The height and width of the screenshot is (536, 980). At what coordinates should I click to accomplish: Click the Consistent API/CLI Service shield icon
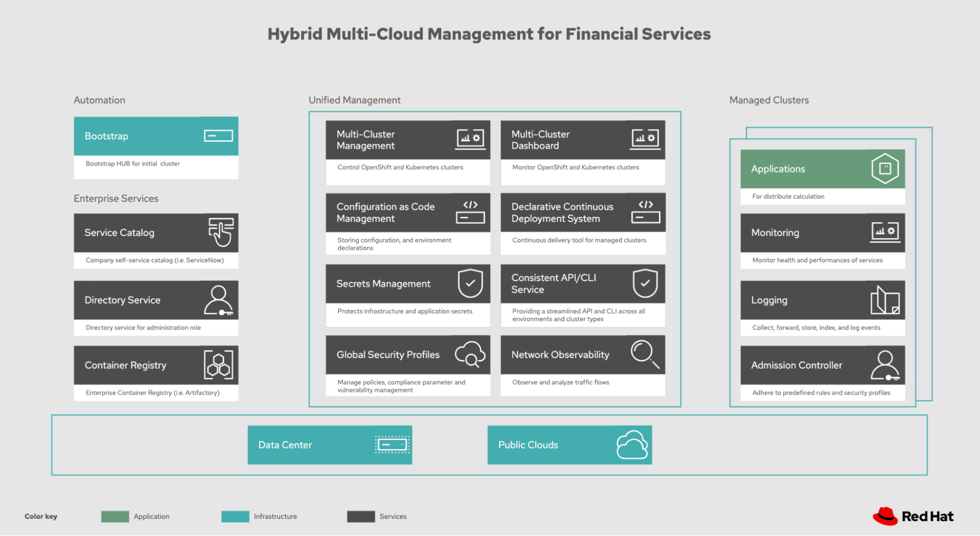(x=645, y=283)
